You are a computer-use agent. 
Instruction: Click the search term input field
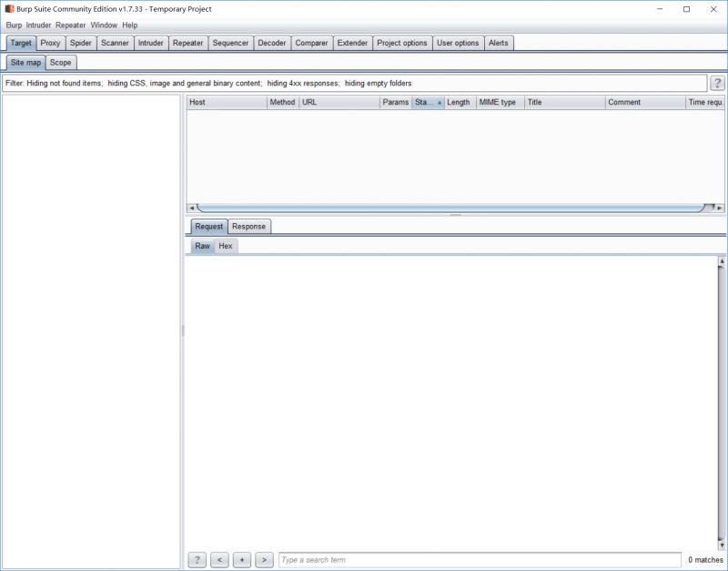coord(479,560)
